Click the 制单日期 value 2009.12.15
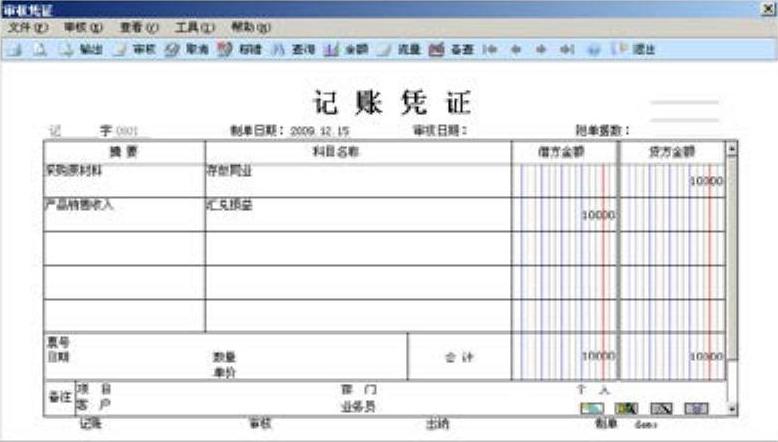778x442 pixels. (320, 131)
